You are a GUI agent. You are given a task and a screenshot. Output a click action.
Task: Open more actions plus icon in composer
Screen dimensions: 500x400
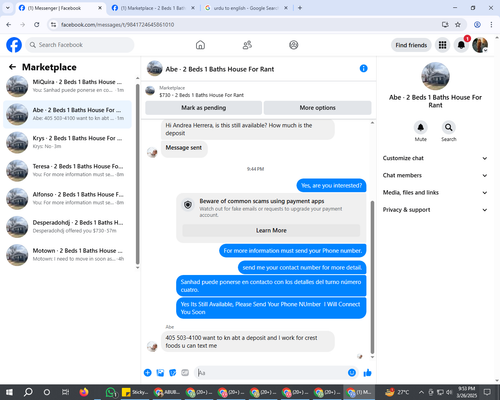(148, 373)
